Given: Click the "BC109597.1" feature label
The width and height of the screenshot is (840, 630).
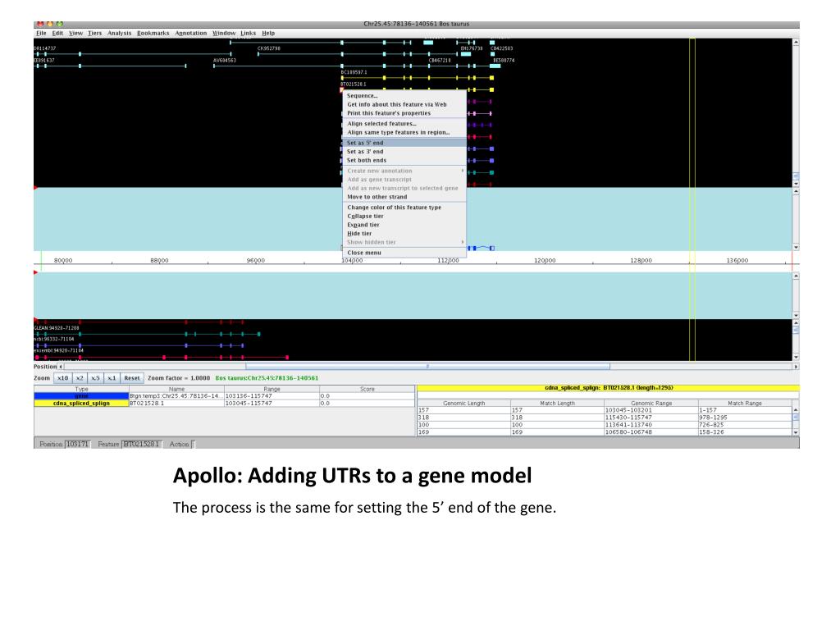Looking at the screenshot, I should (x=354, y=72).
